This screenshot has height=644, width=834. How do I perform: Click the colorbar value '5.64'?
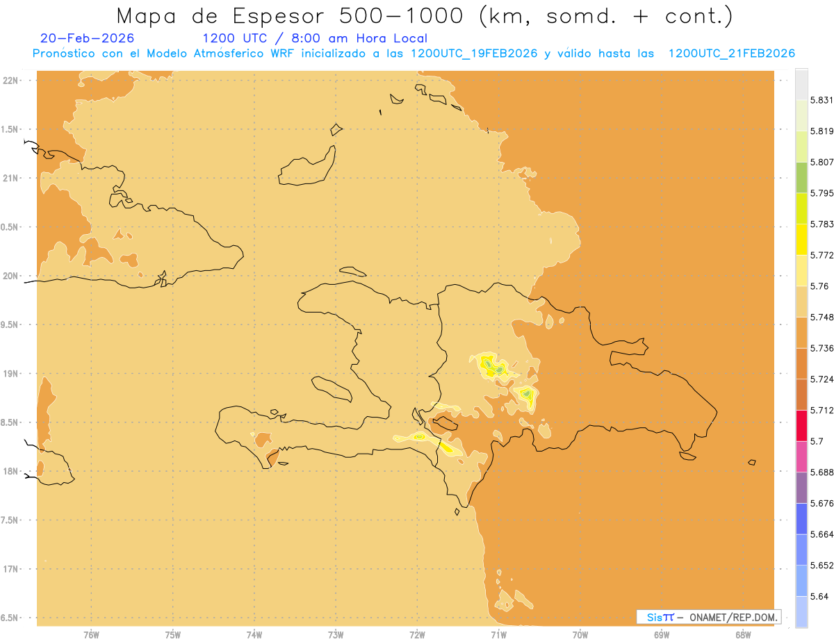pyautogui.click(x=819, y=596)
